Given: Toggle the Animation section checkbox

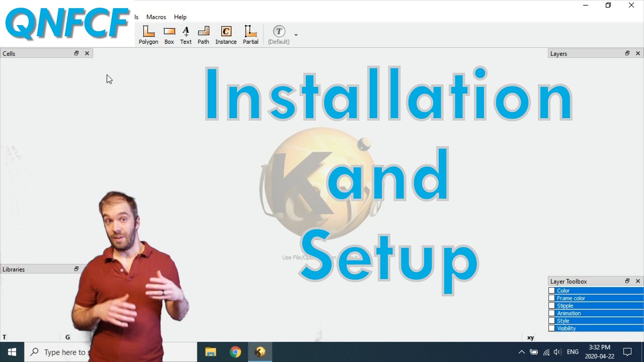Looking at the screenshot, I should click(552, 313).
